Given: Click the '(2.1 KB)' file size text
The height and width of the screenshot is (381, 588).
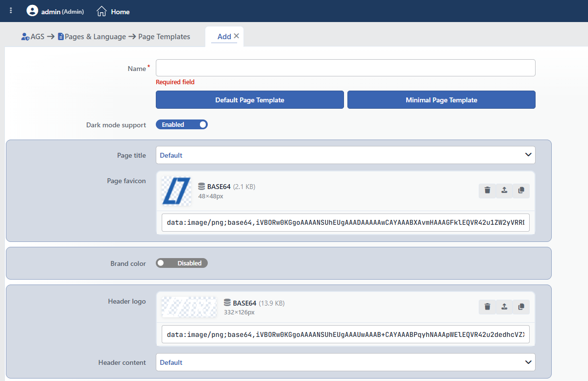Looking at the screenshot, I should pos(244,187).
